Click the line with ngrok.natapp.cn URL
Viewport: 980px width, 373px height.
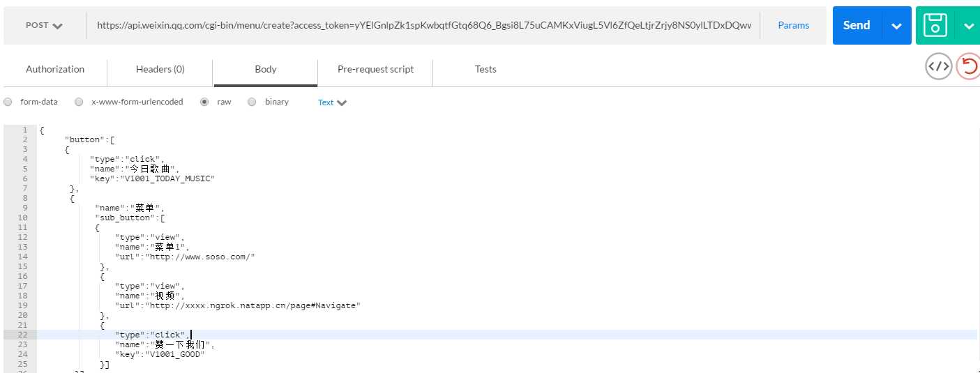(237, 305)
